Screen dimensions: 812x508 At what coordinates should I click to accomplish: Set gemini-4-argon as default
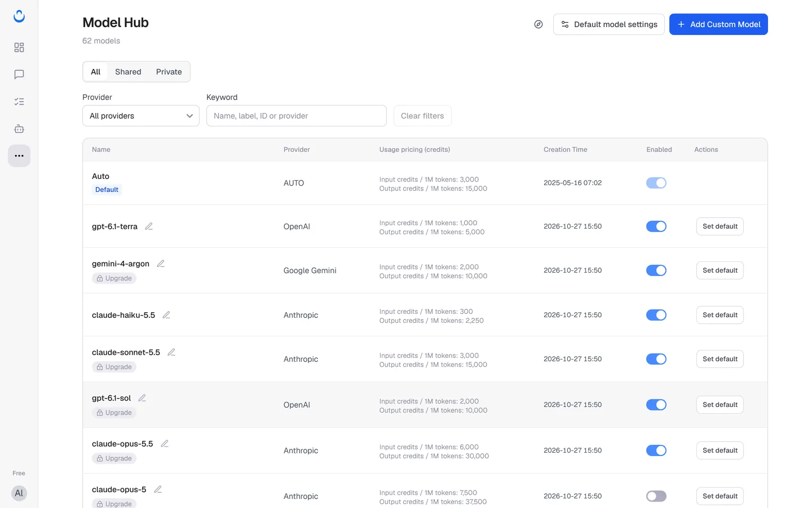720,270
